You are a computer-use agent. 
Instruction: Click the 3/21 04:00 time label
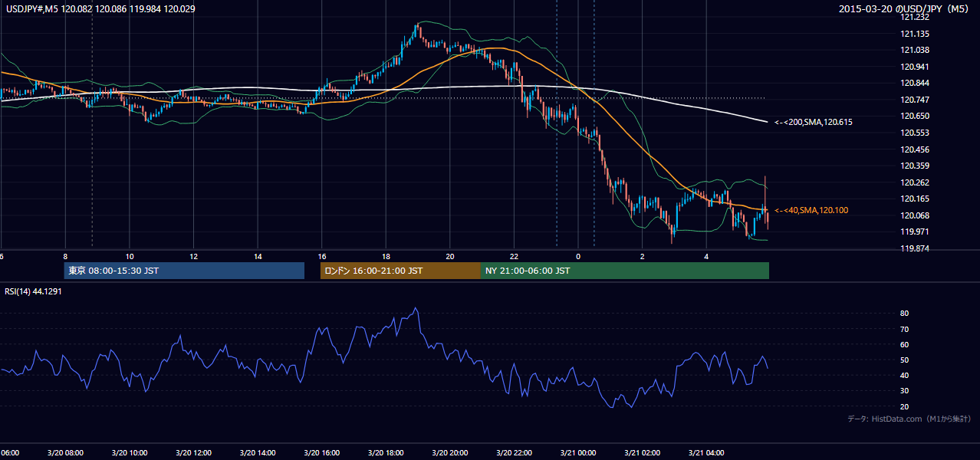coord(706,453)
